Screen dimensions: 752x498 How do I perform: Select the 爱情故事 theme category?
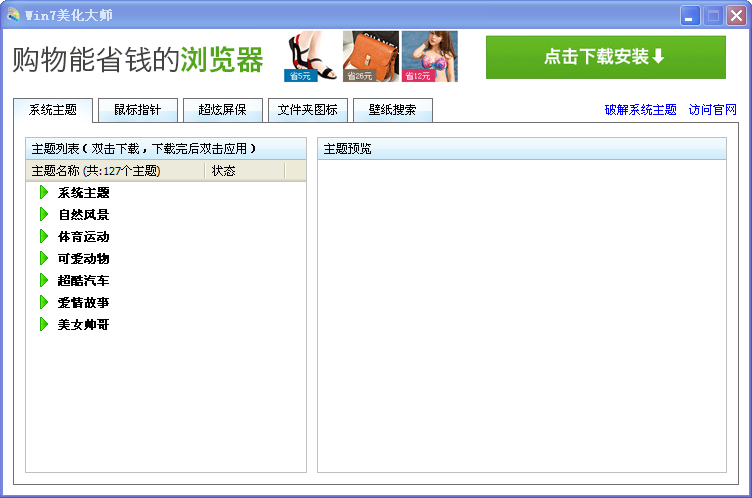[x=83, y=303]
